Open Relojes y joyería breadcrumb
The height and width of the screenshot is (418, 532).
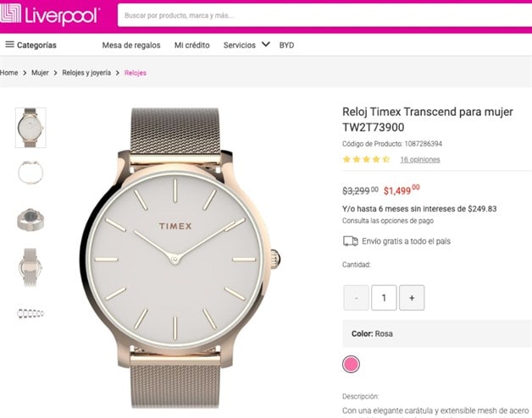click(x=86, y=73)
